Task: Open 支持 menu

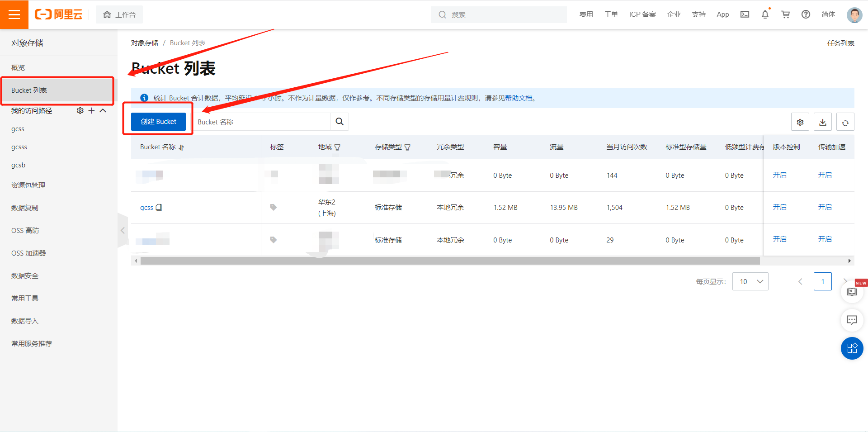Action: point(698,14)
